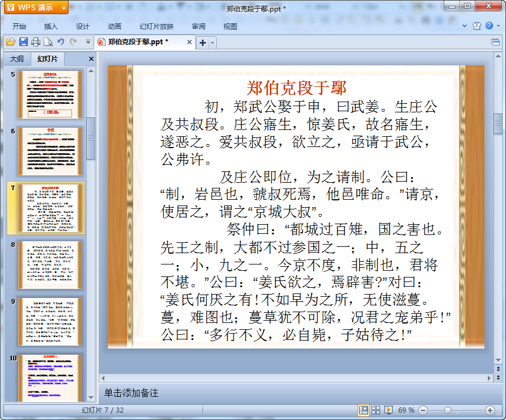506x420 pixels.
Task: Start slideshow from status bar icon
Action: click(388, 410)
